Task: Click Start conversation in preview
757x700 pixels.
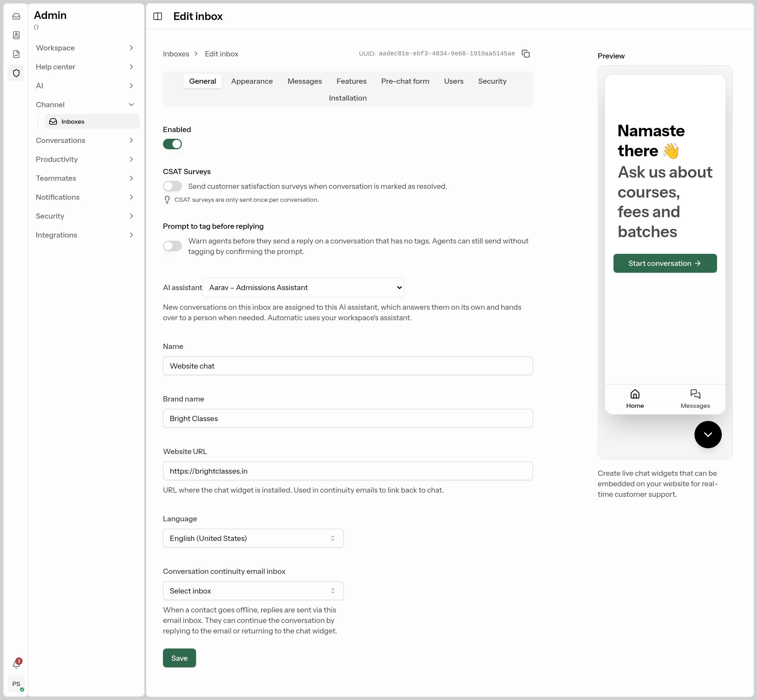Action: point(664,263)
